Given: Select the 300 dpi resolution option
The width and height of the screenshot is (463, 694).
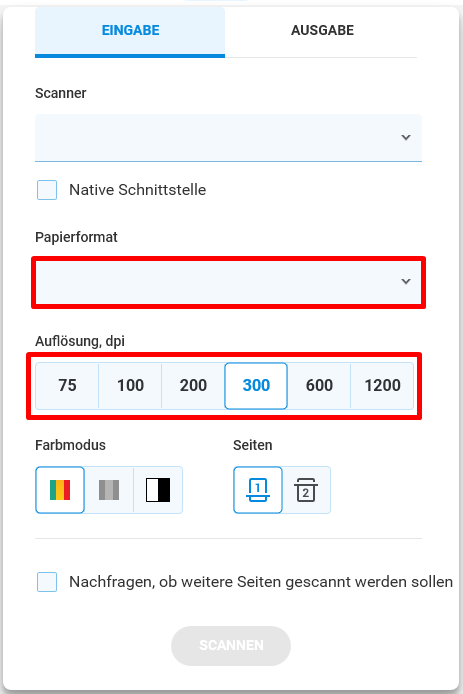Looking at the screenshot, I should coord(256,386).
